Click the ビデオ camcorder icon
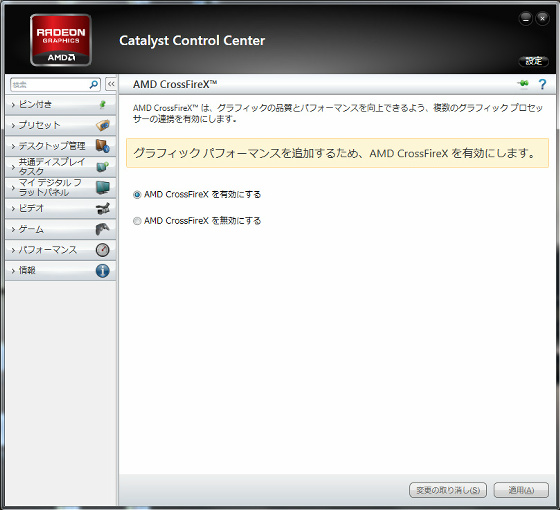This screenshot has height=510, width=560. [103, 208]
